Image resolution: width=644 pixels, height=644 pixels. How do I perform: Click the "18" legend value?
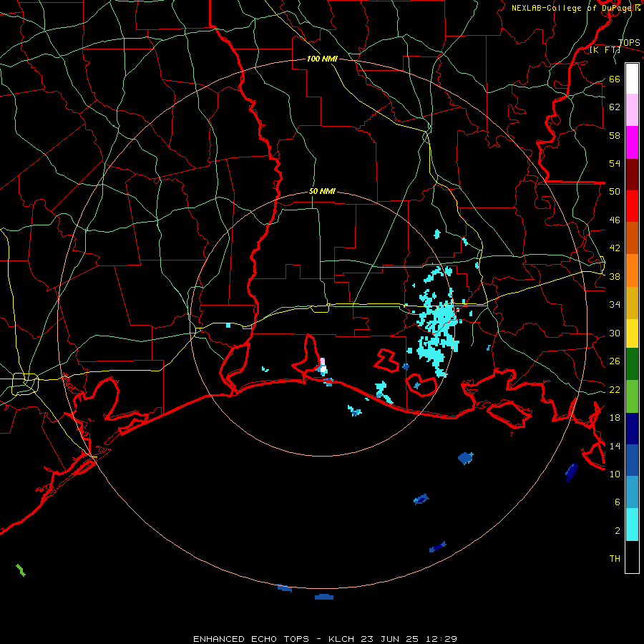pyautogui.click(x=615, y=418)
